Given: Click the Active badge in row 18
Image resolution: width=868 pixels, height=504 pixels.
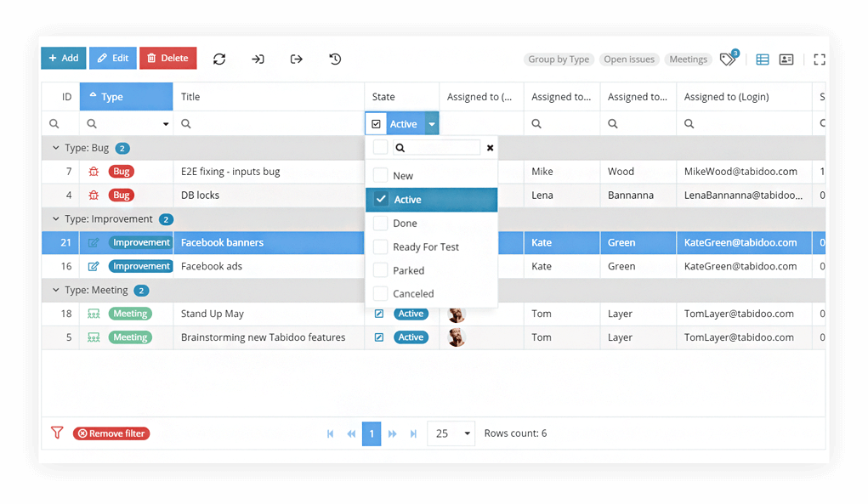Looking at the screenshot, I should [411, 314].
